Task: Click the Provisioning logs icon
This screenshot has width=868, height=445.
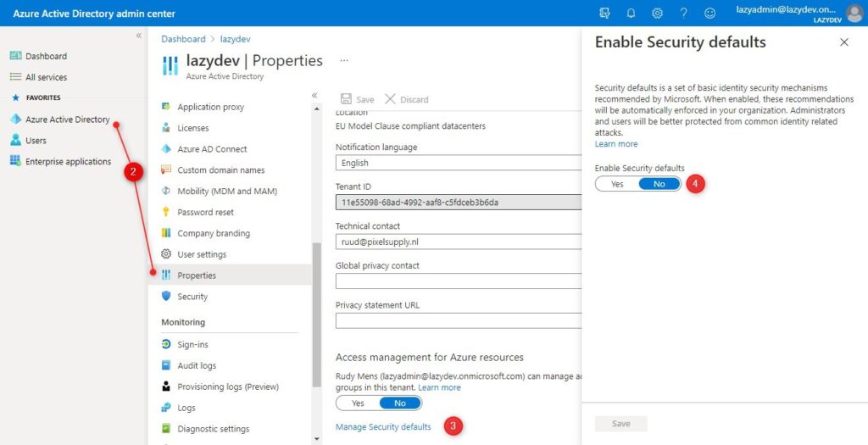Action: click(x=166, y=387)
